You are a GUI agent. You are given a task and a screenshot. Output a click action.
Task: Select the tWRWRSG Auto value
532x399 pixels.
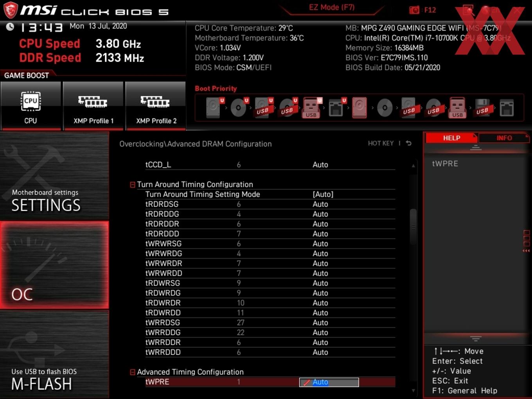pyautogui.click(x=320, y=244)
